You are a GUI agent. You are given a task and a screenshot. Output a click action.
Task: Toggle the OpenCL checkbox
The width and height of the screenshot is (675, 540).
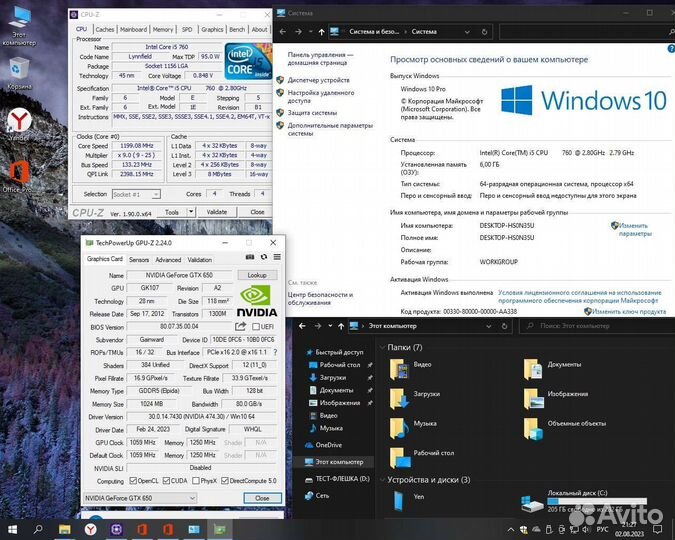coord(133,481)
